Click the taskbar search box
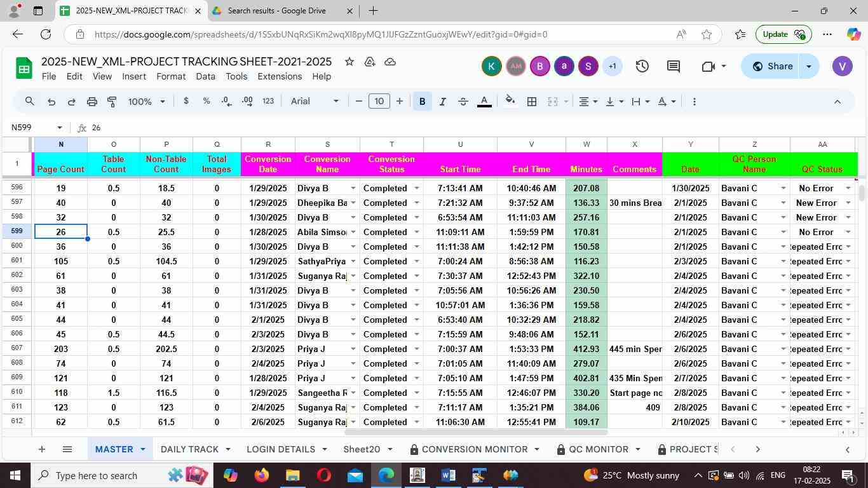This screenshot has height=488, width=868. [122, 475]
